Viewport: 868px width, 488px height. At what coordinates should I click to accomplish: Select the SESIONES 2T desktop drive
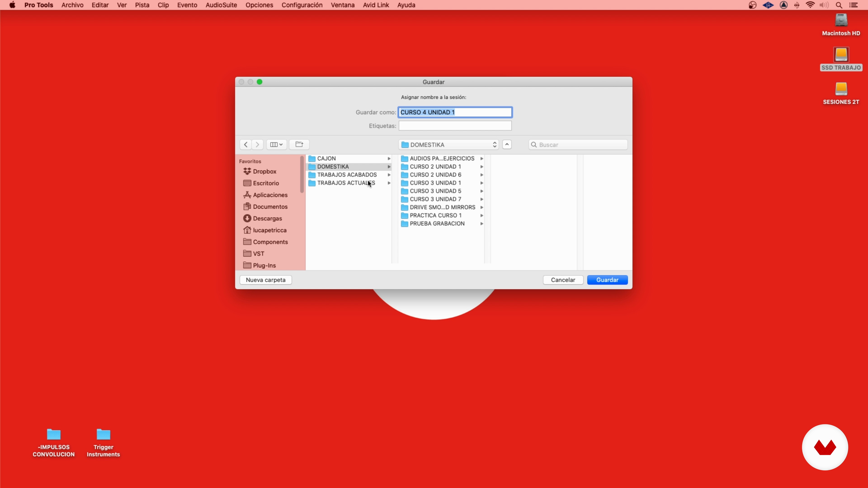tap(841, 94)
